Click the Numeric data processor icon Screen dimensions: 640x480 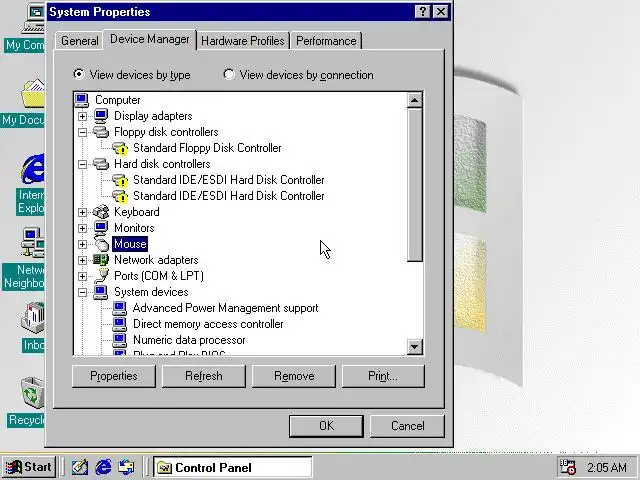(120, 340)
